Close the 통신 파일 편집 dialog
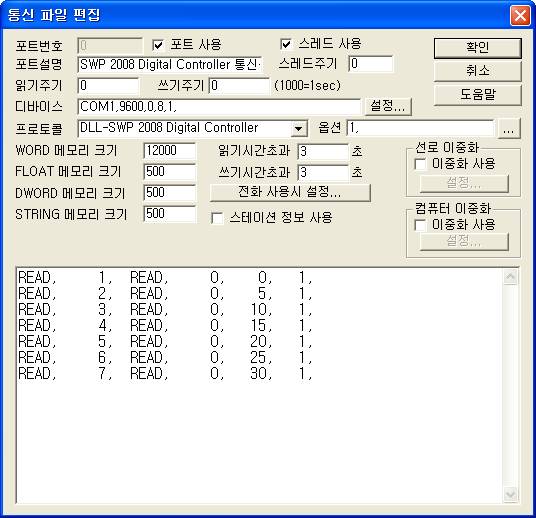536x518 pixels. pos(520,16)
